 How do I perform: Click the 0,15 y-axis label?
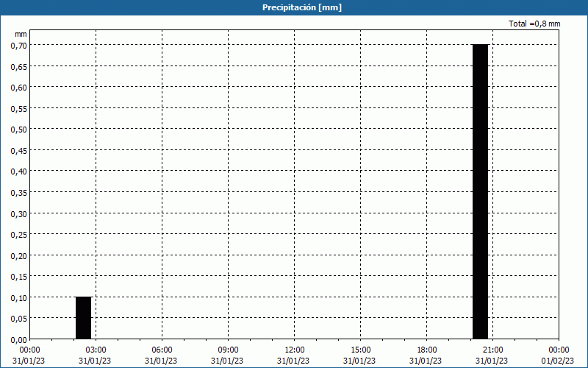21,277
